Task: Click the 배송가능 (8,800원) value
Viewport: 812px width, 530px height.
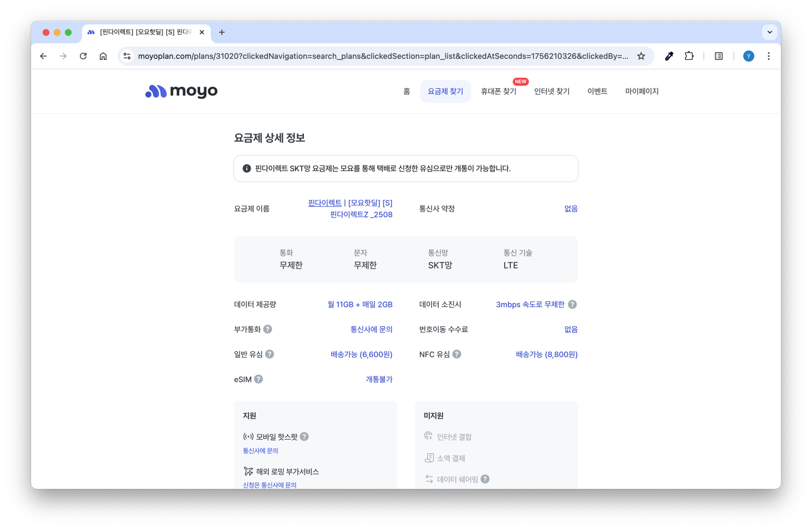Action: point(547,354)
